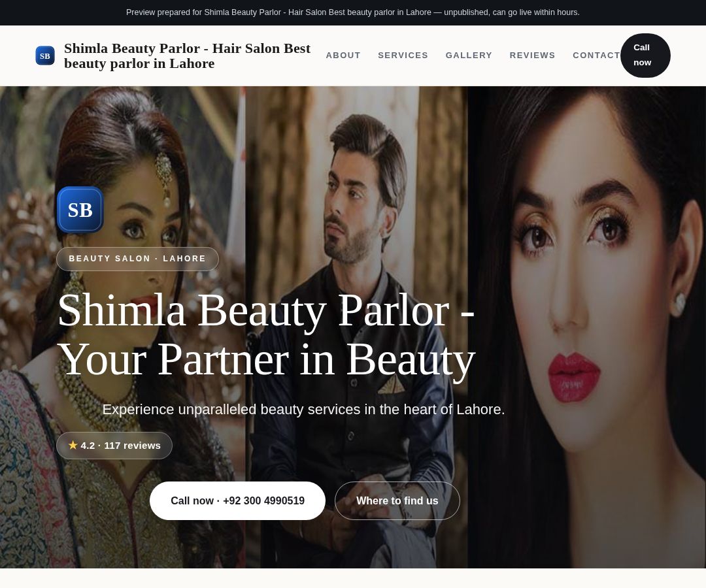Screen dimensions: 706x588
Task: Click Call now · +92 300 4990519 button
Action: 237,500
